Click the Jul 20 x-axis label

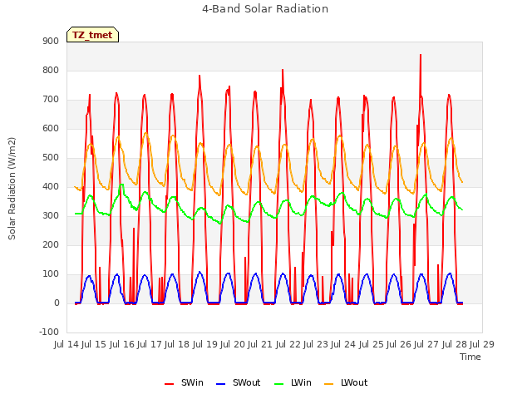coord(233,344)
